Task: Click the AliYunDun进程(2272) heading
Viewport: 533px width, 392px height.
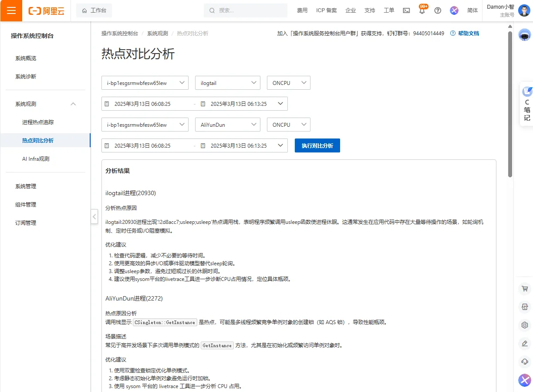Action: pyautogui.click(x=134, y=298)
